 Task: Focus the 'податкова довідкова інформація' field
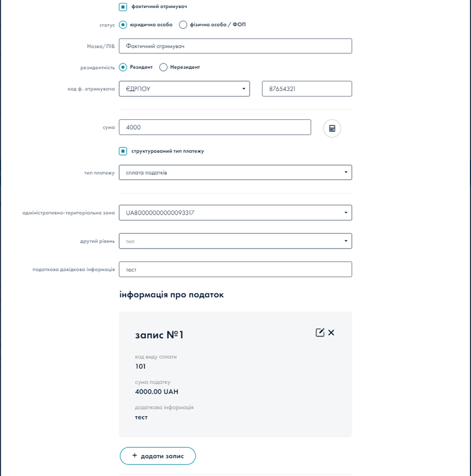point(235,270)
